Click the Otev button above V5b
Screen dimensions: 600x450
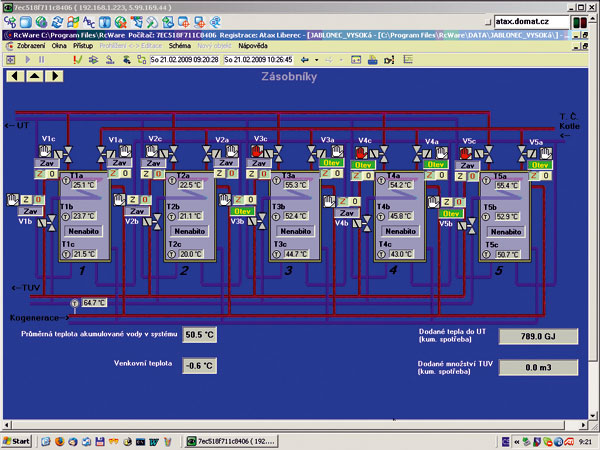click(x=451, y=214)
